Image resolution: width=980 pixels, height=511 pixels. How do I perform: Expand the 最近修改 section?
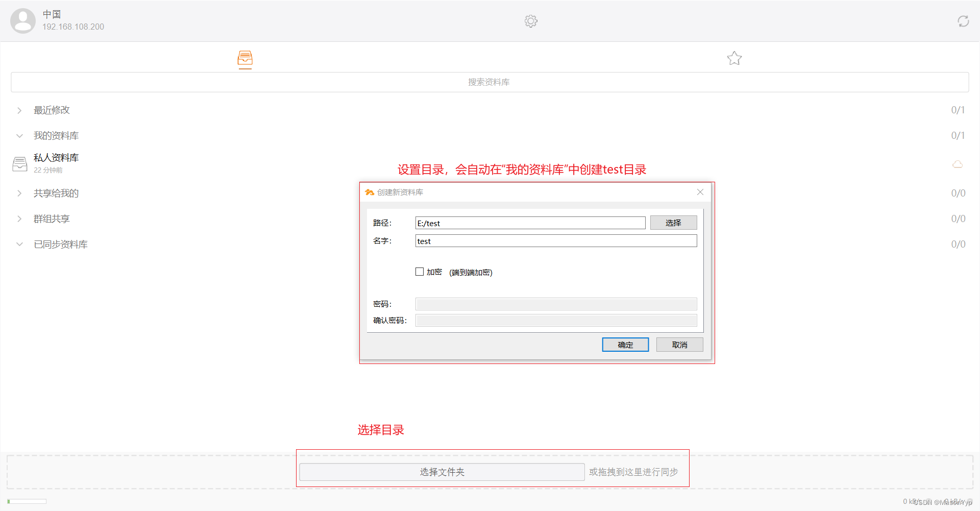click(x=19, y=110)
